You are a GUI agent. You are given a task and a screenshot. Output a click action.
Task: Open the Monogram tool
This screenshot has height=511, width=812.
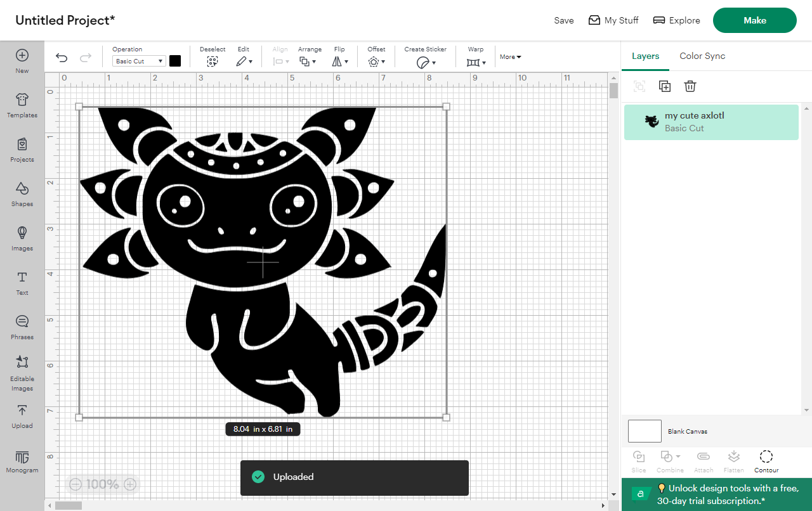(x=22, y=462)
